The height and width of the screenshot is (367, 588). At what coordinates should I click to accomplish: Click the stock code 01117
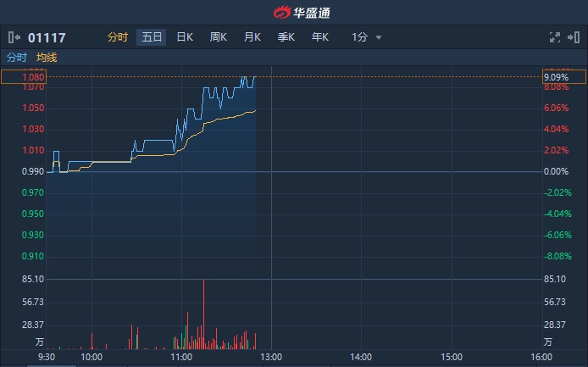coord(47,37)
